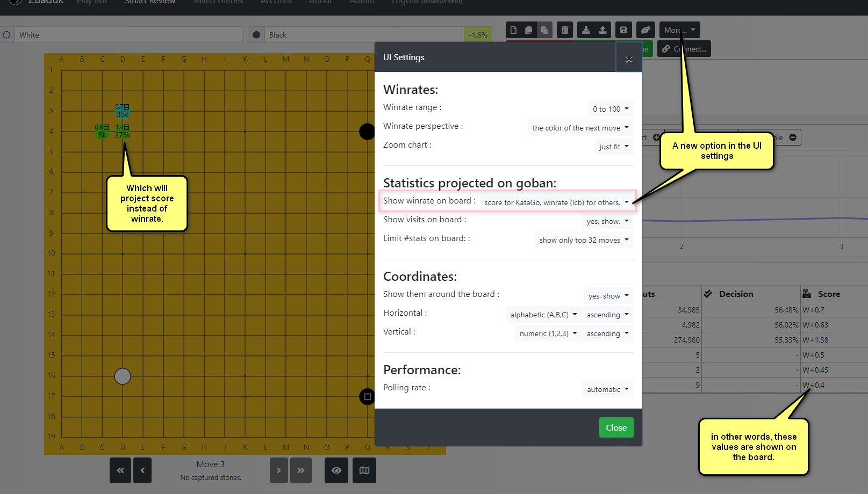Click the White player name field
Viewport: 868px width, 494px height.
128,35
